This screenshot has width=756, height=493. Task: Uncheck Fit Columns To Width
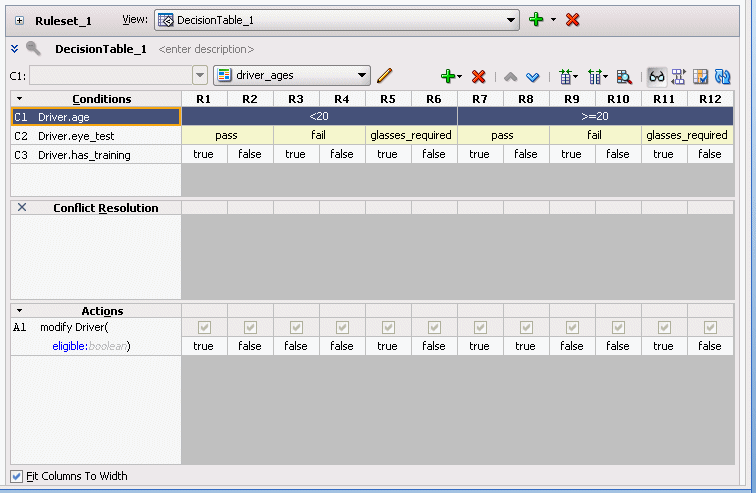coord(16,476)
